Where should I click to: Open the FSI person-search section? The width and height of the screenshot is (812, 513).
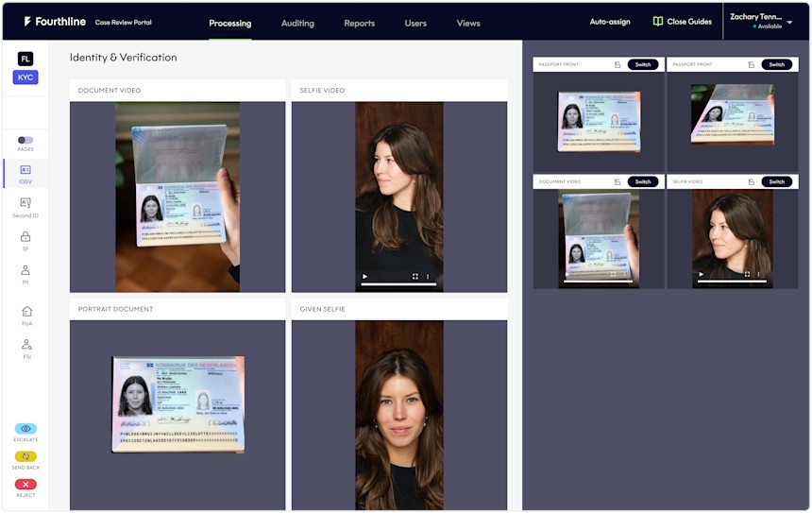coord(27,349)
